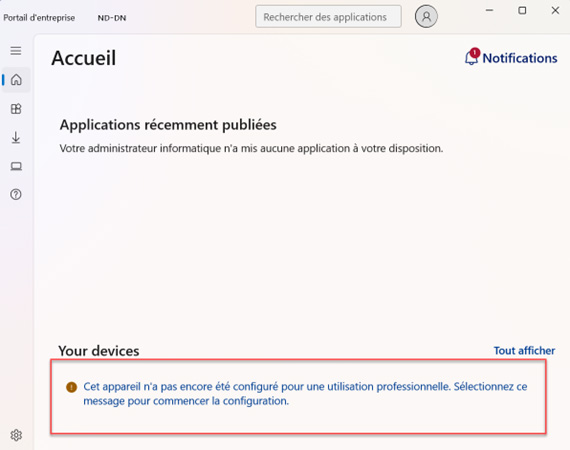Open the Applications grid icon in sidebar
Viewport: 570px width, 450px height.
click(16, 109)
